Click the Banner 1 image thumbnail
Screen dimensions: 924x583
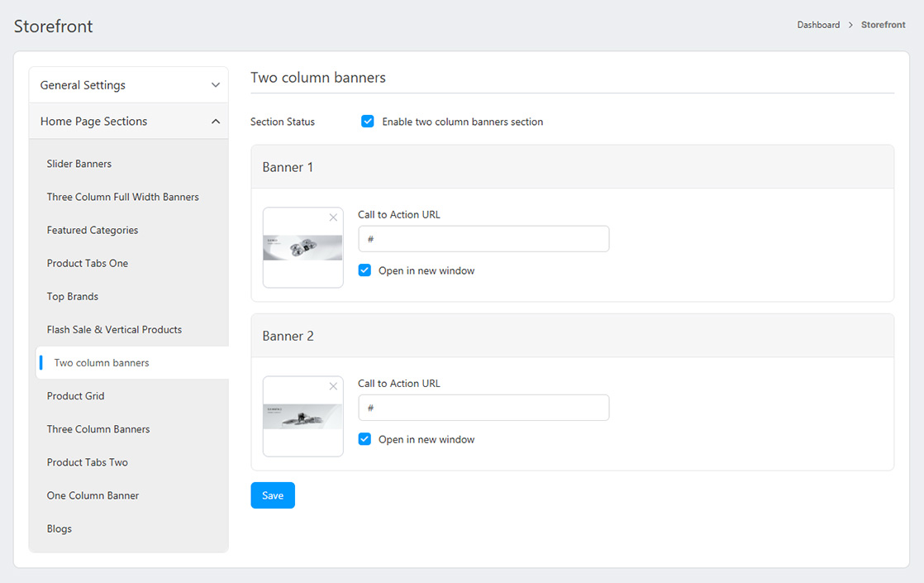click(302, 248)
